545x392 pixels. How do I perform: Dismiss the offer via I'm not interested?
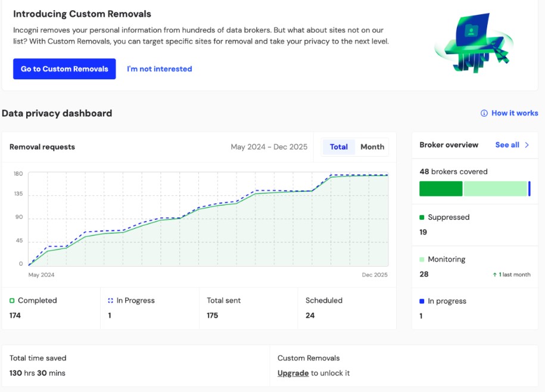pyautogui.click(x=158, y=69)
